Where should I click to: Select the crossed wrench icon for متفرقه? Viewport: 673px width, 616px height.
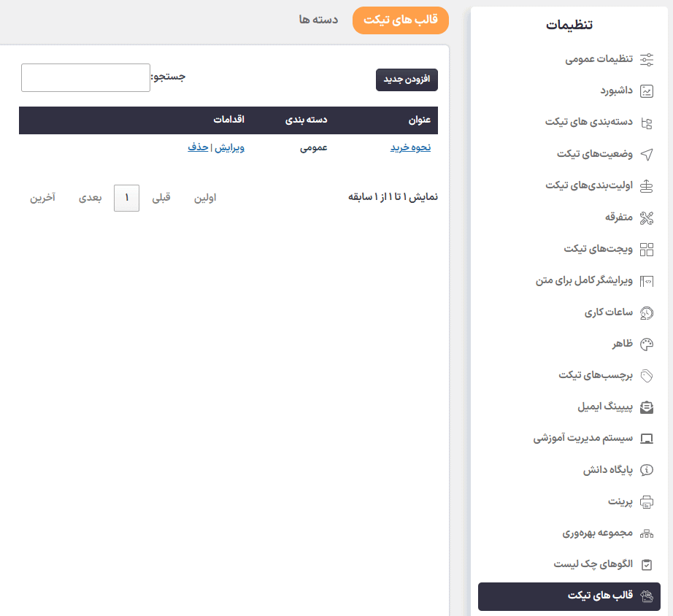(647, 217)
